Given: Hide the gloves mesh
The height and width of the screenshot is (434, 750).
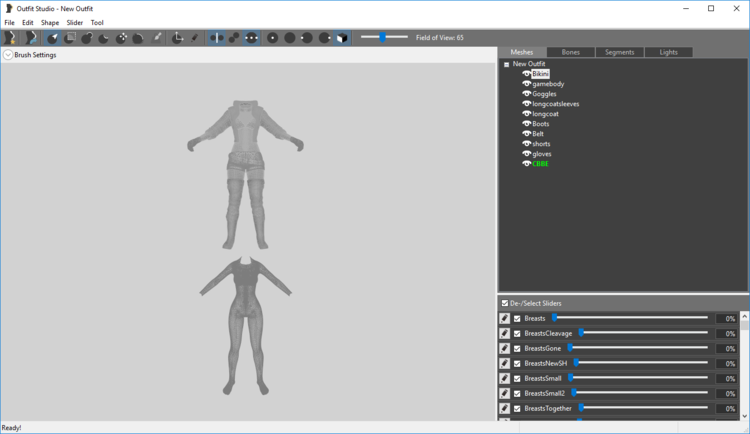Looking at the screenshot, I should point(526,154).
